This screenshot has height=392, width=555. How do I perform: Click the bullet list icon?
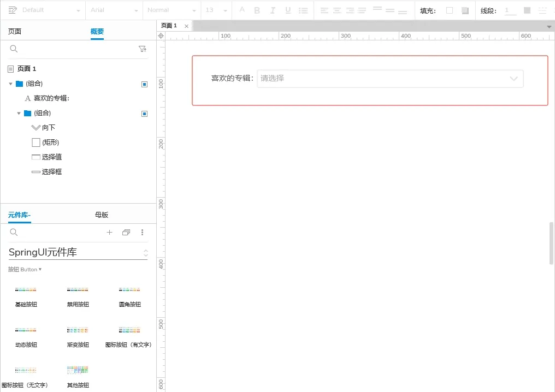tap(303, 10)
